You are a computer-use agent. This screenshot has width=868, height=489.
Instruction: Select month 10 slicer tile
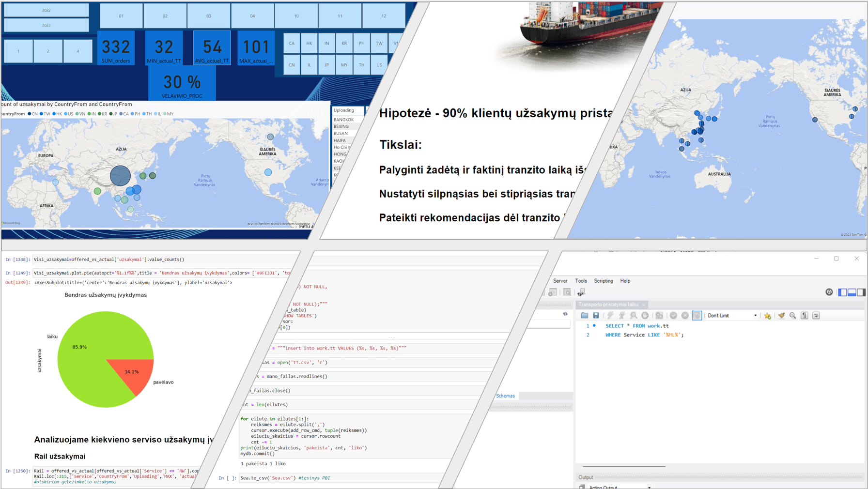pyautogui.click(x=296, y=16)
